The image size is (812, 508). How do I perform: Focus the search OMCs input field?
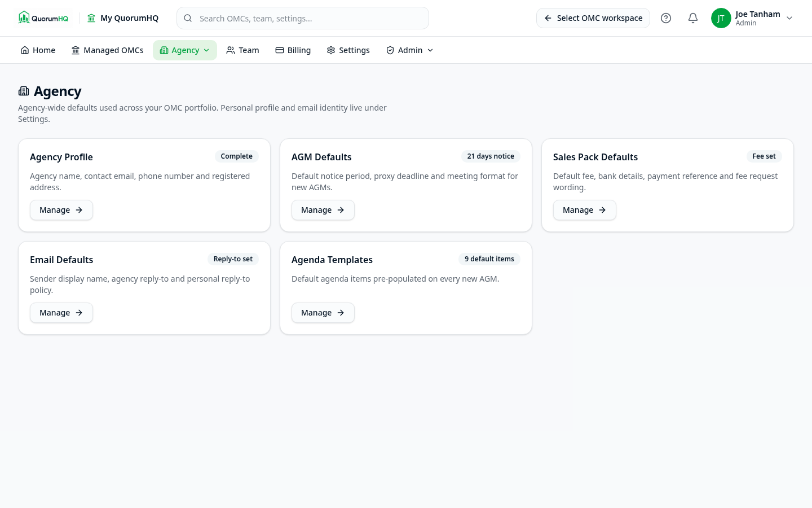click(303, 18)
